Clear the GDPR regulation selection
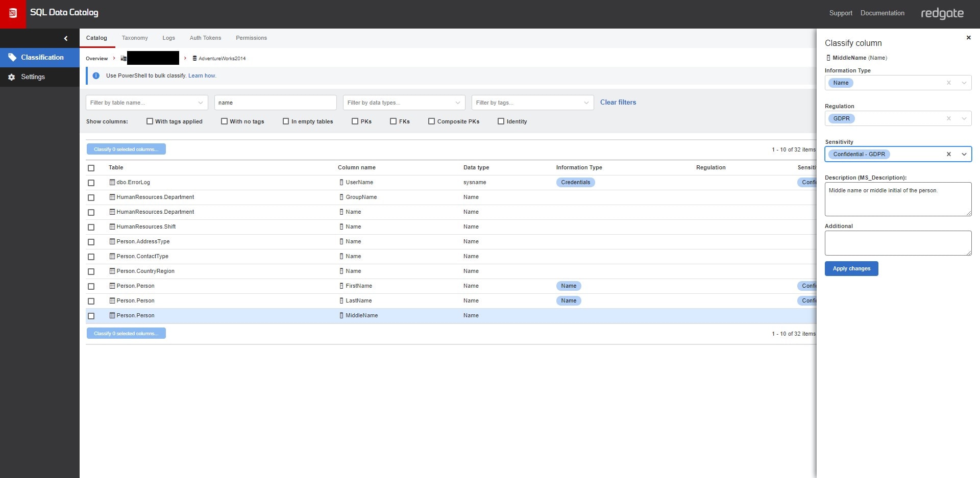The height and width of the screenshot is (478, 980). click(949, 118)
